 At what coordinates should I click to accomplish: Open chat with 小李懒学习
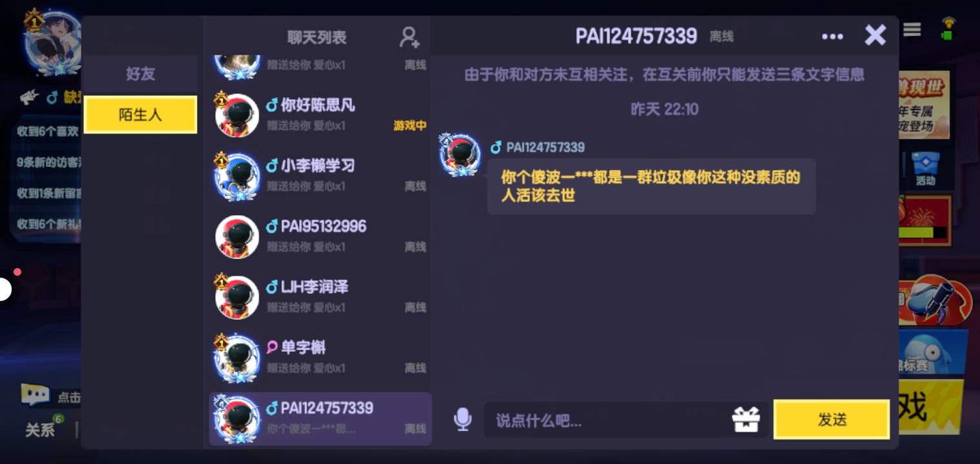click(x=320, y=175)
